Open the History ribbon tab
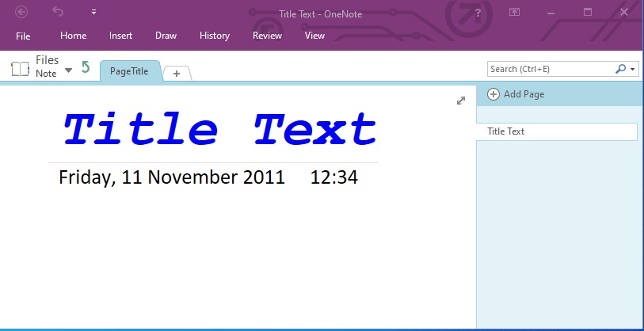The height and width of the screenshot is (331, 644). (x=215, y=36)
